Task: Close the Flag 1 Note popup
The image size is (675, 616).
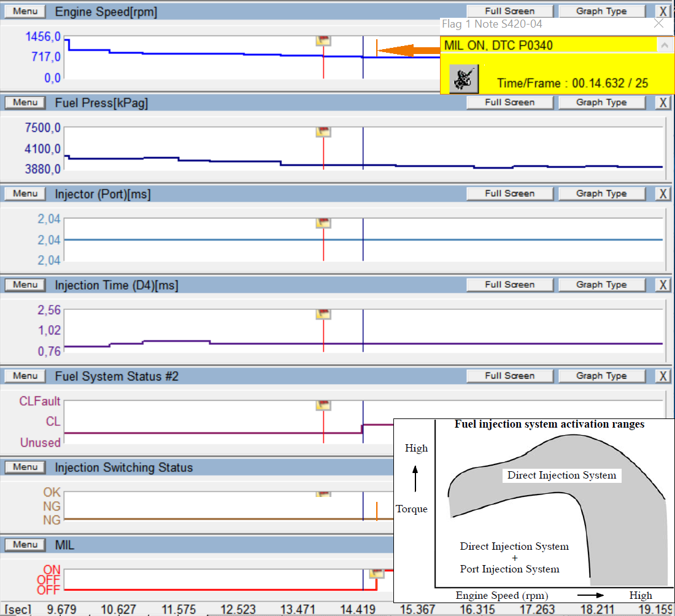Action: [658, 24]
